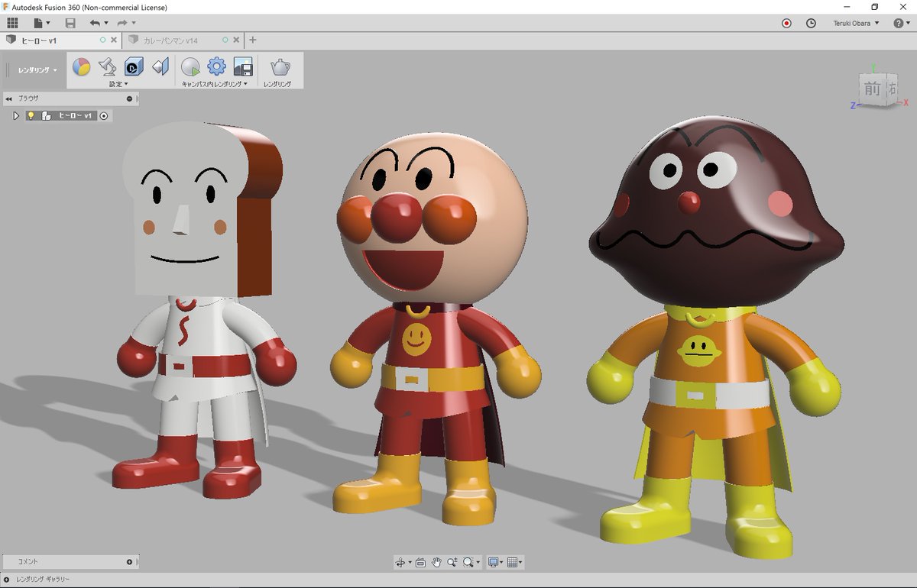Open the Help question mark menu
This screenshot has width=917, height=588.
coord(902,23)
